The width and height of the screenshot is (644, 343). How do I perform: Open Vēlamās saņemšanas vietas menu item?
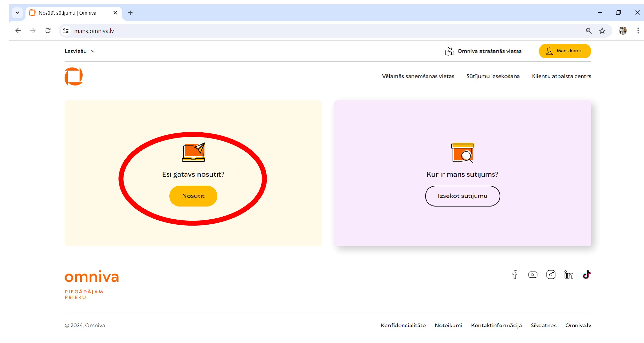point(418,76)
